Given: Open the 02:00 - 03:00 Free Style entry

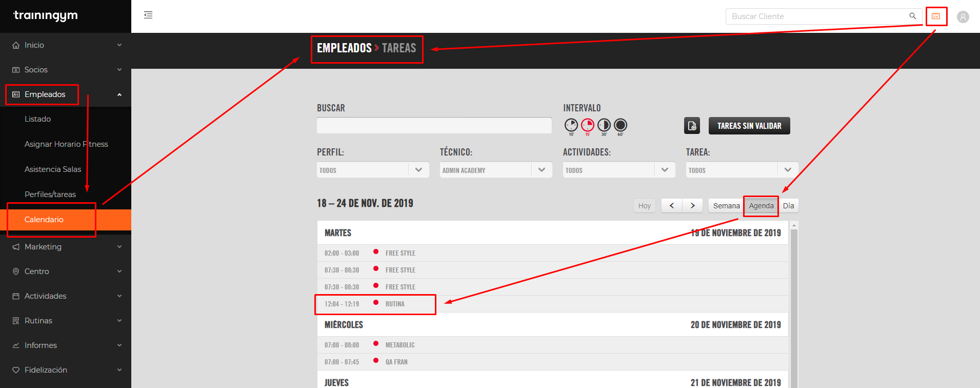Looking at the screenshot, I should pos(553,253).
